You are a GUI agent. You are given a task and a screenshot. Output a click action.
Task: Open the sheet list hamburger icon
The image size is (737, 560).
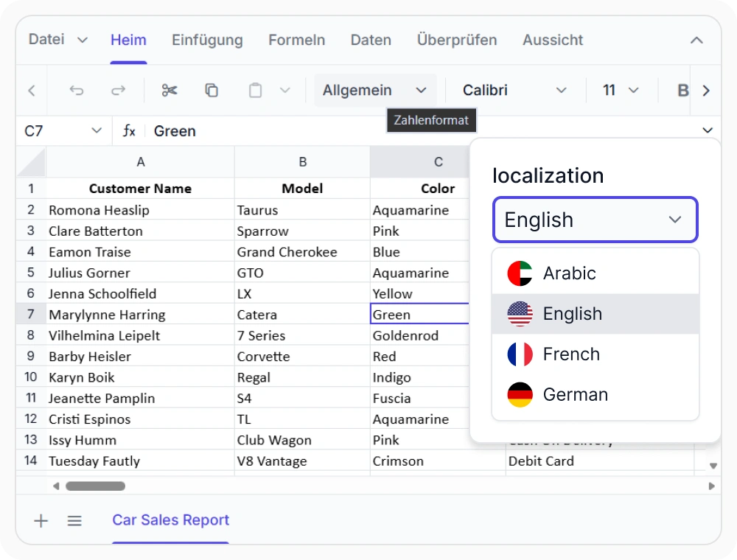pyautogui.click(x=74, y=520)
